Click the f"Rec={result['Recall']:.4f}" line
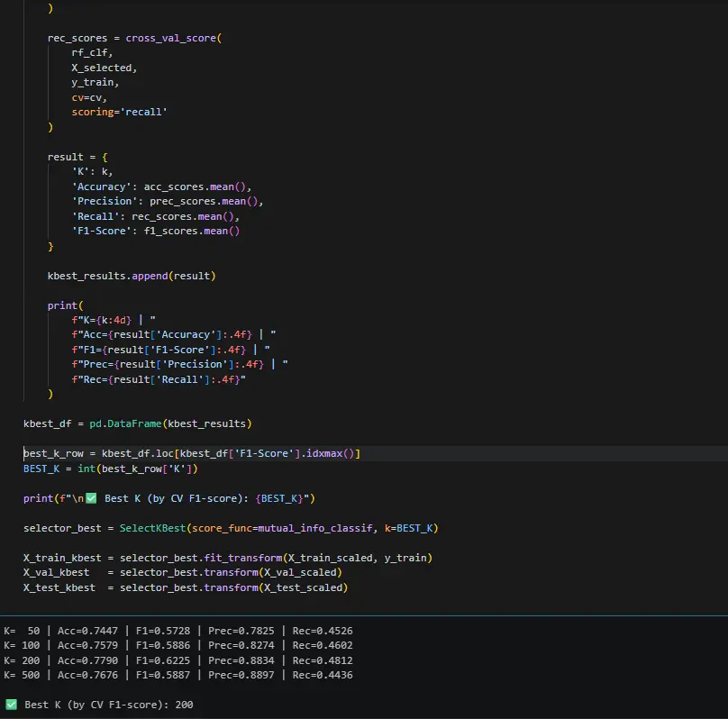This screenshot has height=719, width=728. 159,379
